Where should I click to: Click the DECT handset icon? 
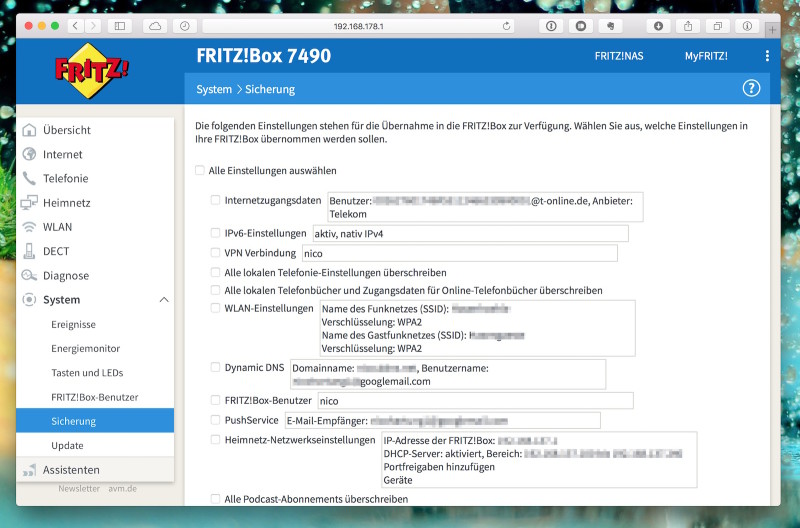point(29,251)
